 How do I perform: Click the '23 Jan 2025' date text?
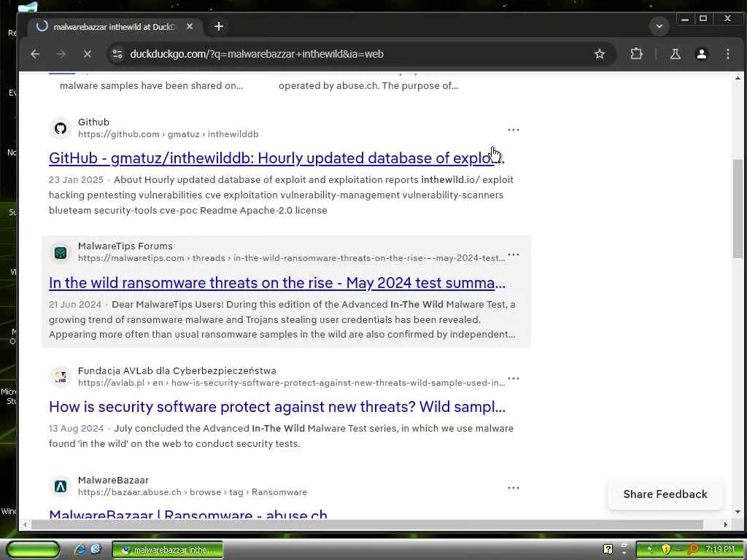(76, 179)
